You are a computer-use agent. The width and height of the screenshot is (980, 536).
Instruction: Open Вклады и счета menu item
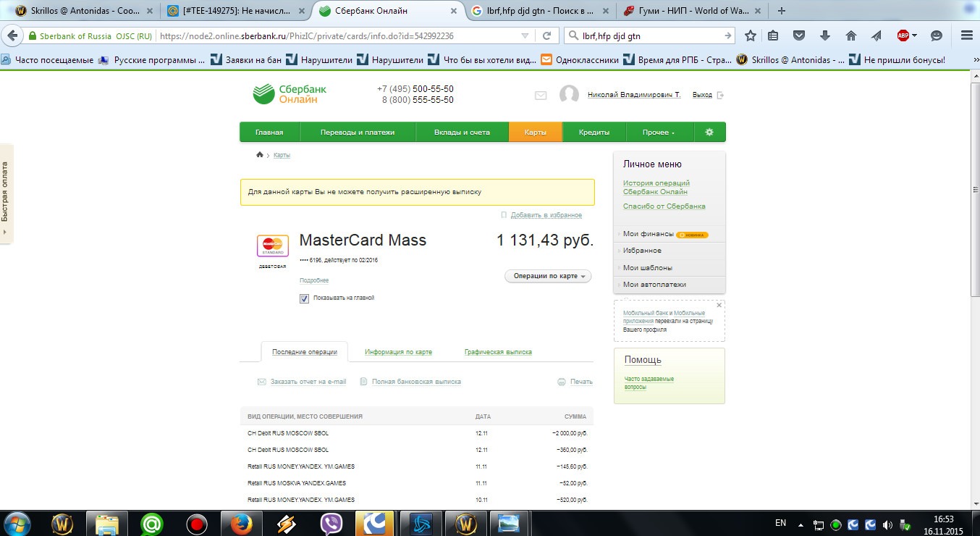[462, 132]
